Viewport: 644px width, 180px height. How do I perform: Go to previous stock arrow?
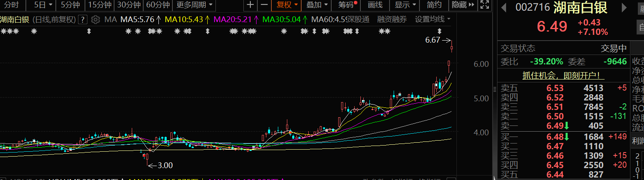point(504,7)
